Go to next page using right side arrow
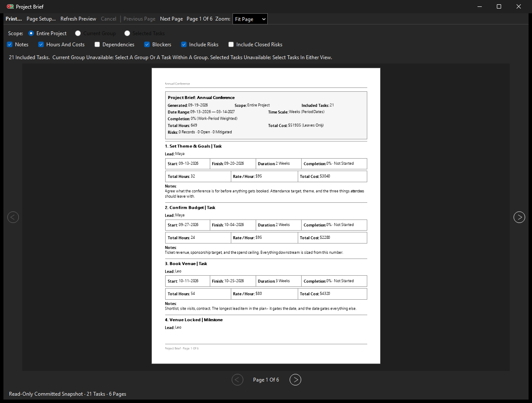The height and width of the screenshot is (403, 532). (519, 217)
